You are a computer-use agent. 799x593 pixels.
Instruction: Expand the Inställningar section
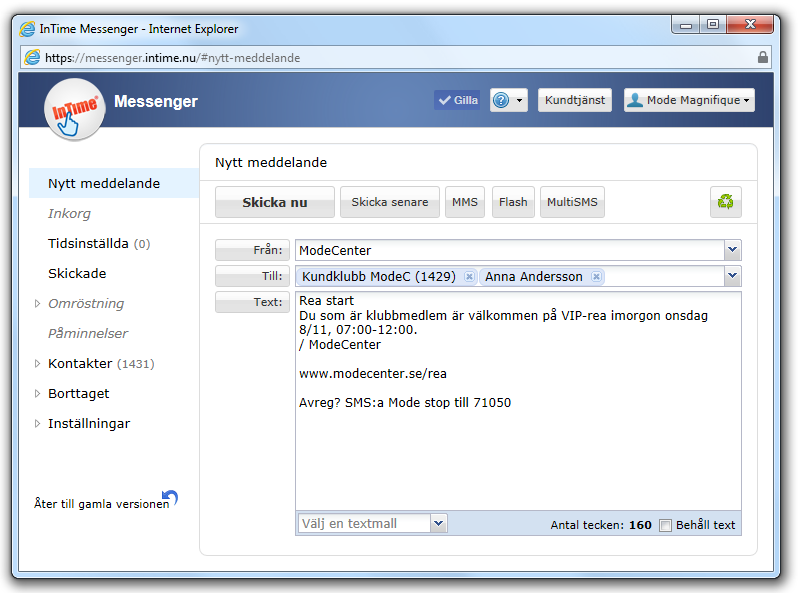pyautogui.click(x=37, y=423)
